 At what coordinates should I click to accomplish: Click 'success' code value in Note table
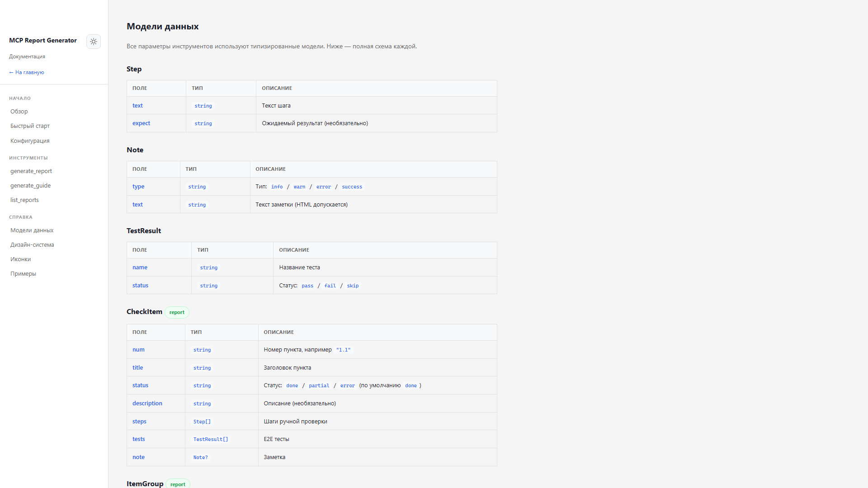click(x=352, y=187)
